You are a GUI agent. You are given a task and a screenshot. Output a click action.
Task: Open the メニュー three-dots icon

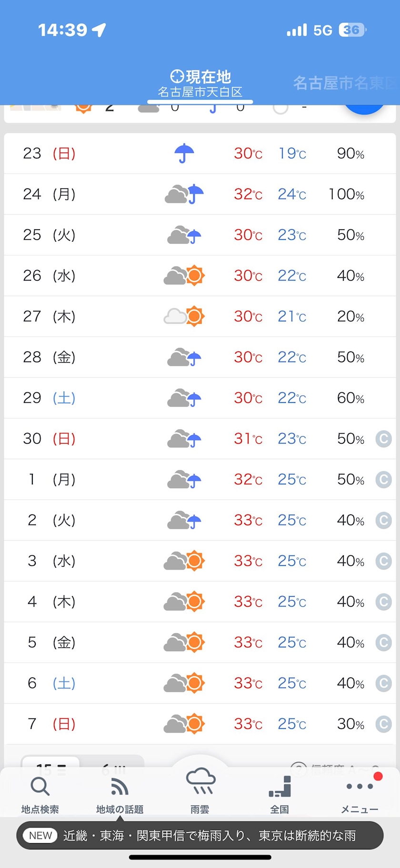360,786
